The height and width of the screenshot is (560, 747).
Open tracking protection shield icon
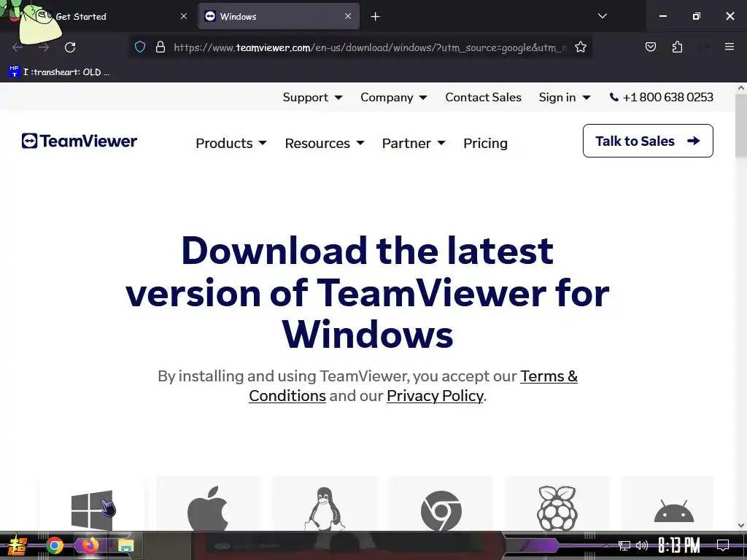139,47
